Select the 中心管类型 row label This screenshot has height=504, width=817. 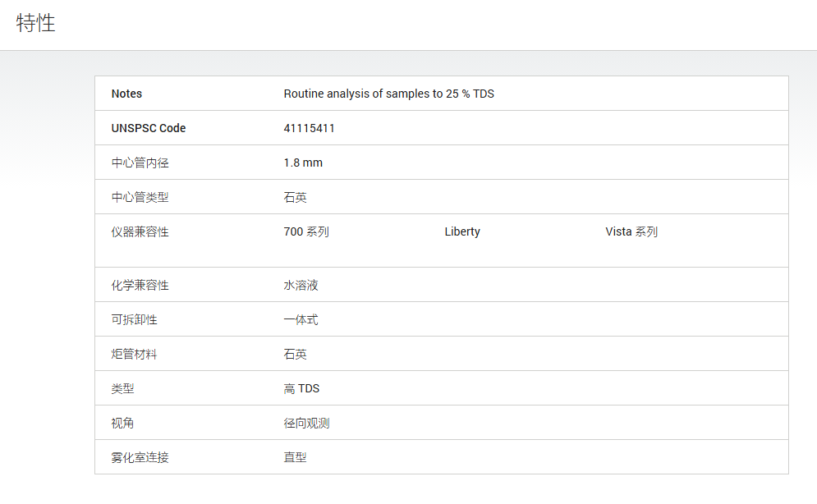tap(140, 197)
